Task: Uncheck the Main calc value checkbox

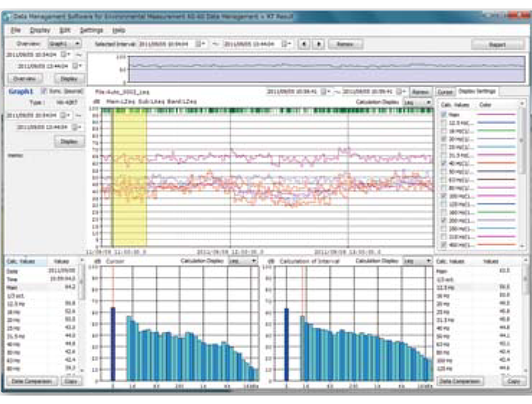Action: coord(443,115)
